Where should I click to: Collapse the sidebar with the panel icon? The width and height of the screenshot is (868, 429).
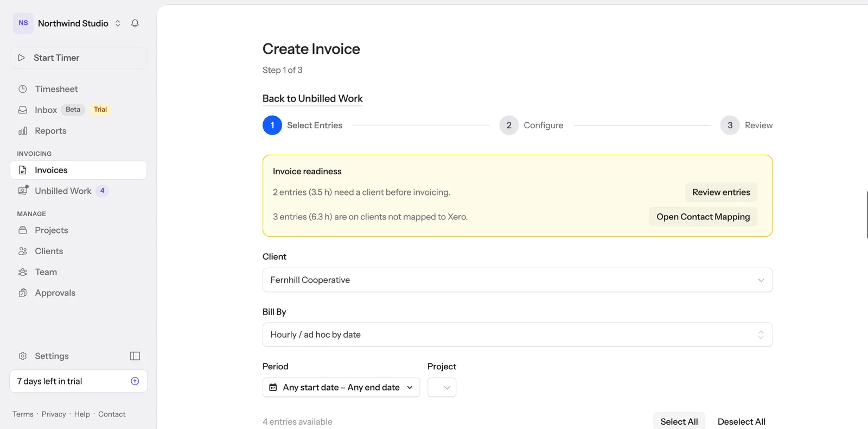(135, 356)
